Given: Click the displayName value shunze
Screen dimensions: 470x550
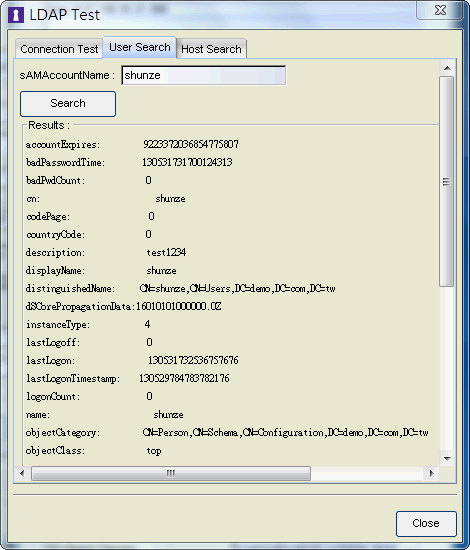Looking at the screenshot, I should click(x=161, y=270).
